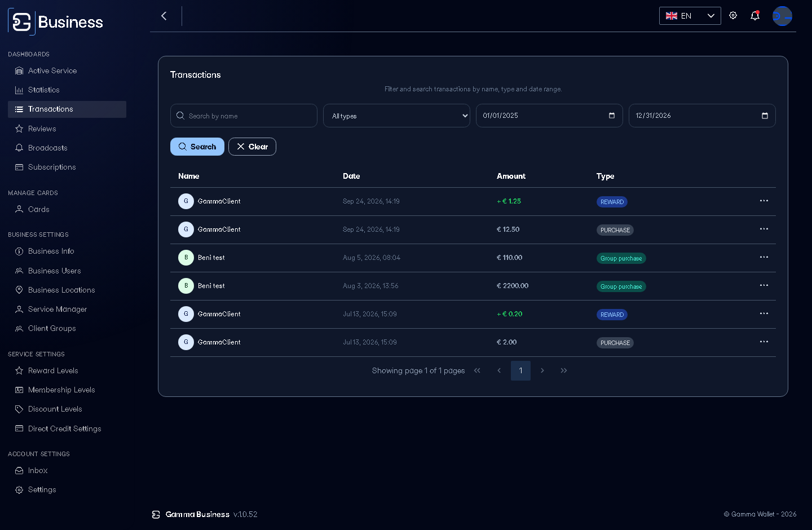Click the end date field 12/31/2026
Screen dimensions: 812x530
702,116
